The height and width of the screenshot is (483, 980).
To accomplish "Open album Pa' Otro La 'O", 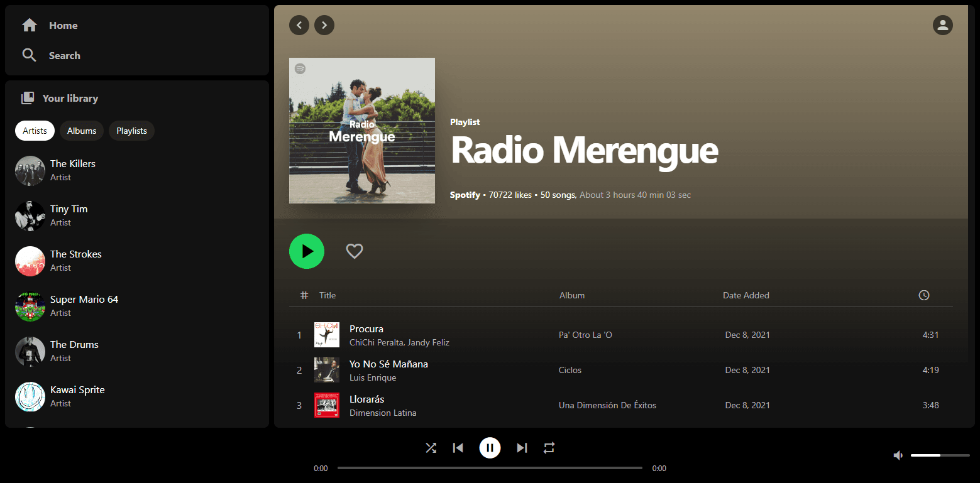I will (x=585, y=335).
